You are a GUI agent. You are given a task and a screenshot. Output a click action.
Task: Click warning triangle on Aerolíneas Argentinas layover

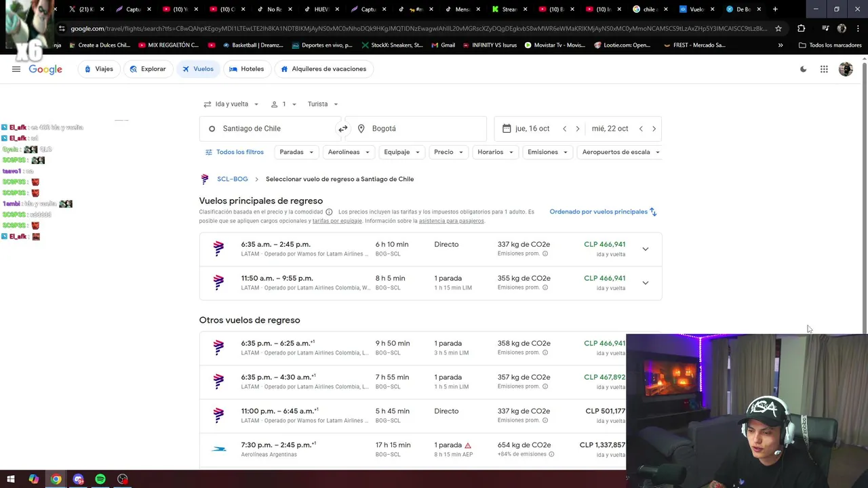[468, 445]
